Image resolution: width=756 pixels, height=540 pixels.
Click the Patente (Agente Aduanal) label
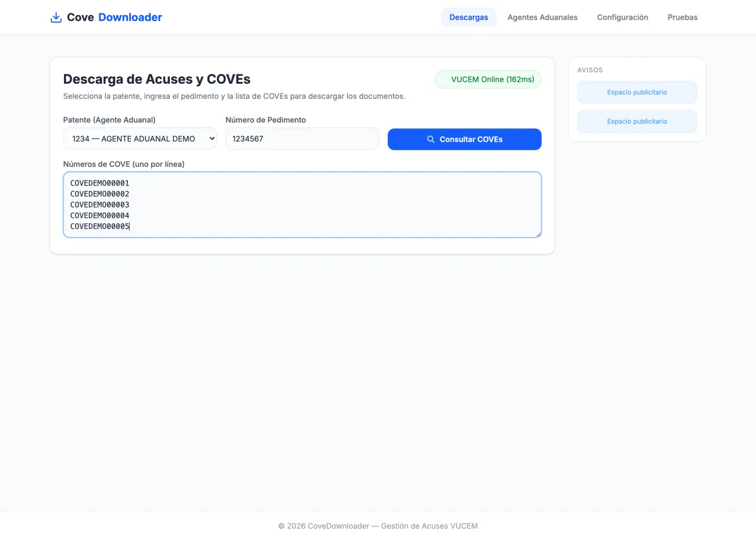[109, 120]
